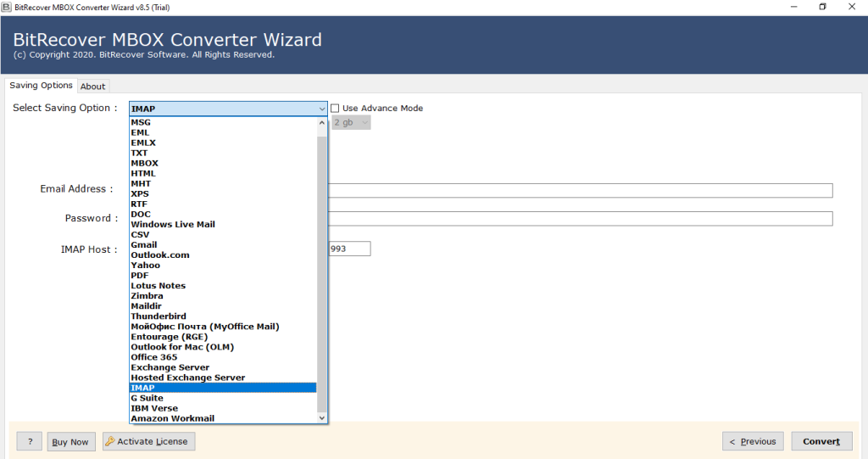Screen dimensions: 868x459
Task: Choose IBM Verse saving option
Action: 223,409
